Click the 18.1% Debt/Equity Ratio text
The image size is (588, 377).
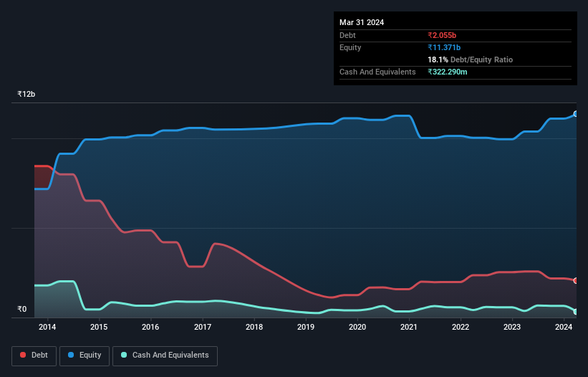point(471,59)
